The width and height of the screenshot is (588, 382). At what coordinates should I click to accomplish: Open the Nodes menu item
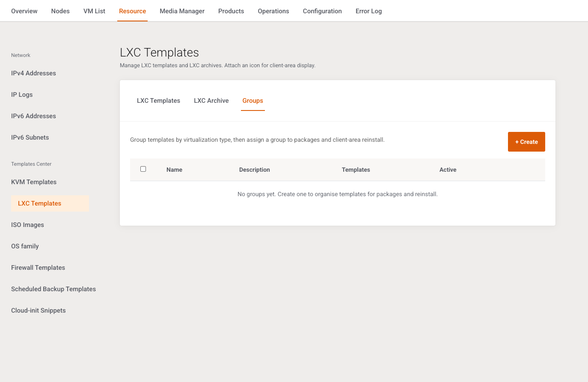click(60, 11)
